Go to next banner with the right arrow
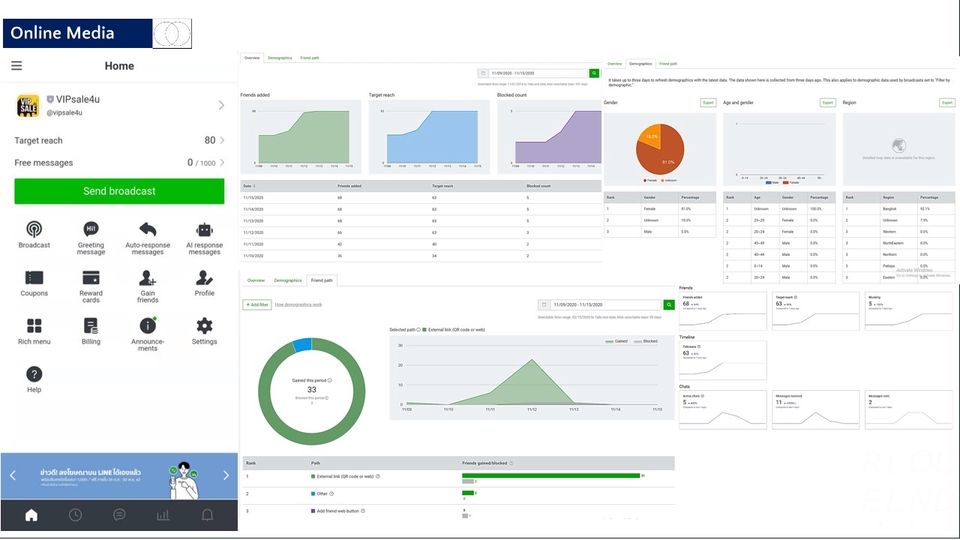The height and width of the screenshot is (540, 960). click(226, 475)
